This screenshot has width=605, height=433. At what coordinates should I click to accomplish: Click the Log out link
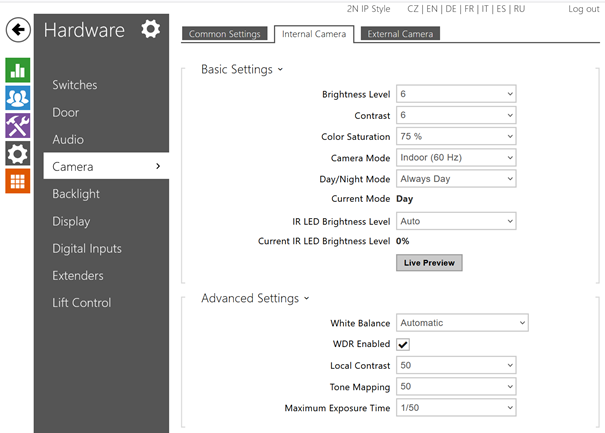coord(583,9)
